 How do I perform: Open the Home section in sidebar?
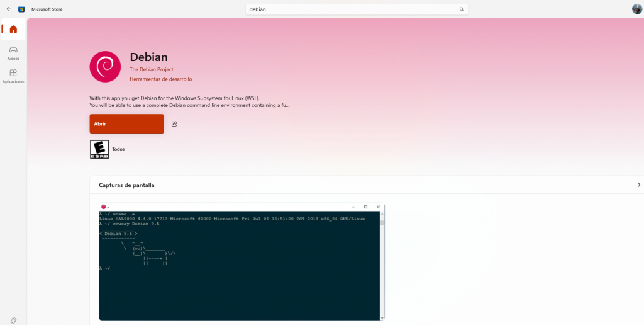pyautogui.click(x=14, y=29)
